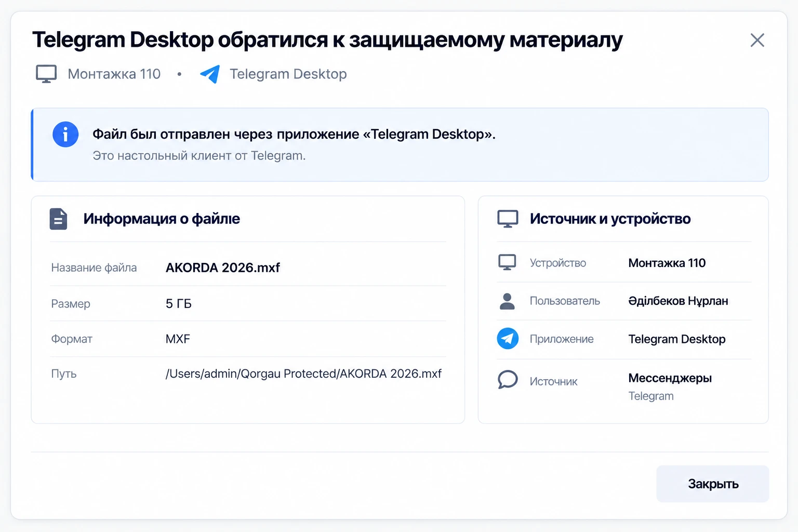
Task: Click the monitor icon beside header Монтажка 110
Action: [46, 74]
